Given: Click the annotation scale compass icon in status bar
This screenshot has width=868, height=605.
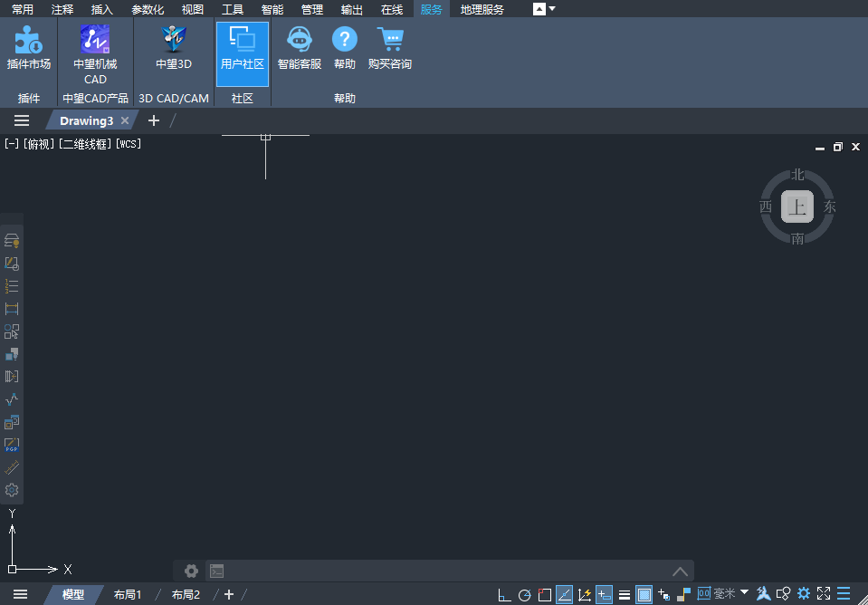Looking at the screenshot, I should click(x=763, y=594).
